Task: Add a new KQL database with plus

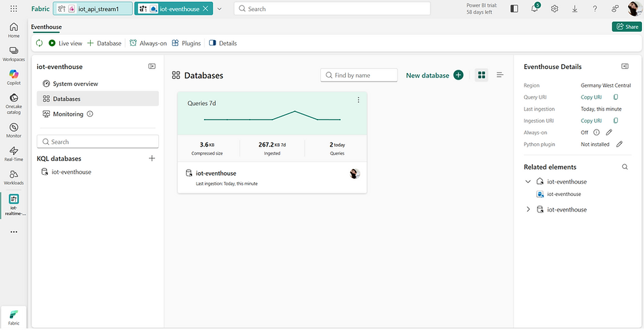Action: tap(152, 158)
